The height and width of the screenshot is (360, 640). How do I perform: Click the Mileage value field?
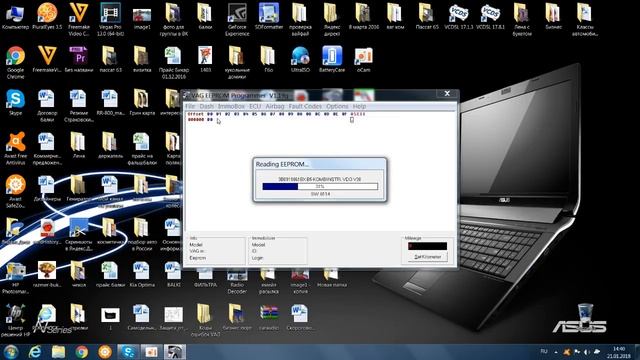[427, 246]
